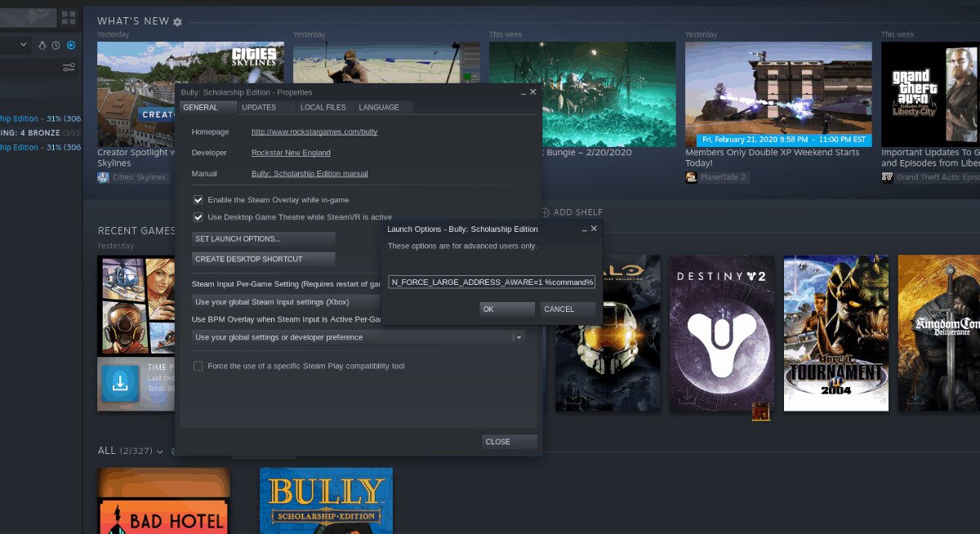Uncheck Use Desktop Game Theatre while SteamVR is active
This screenshot has height=534, width=980.
(198, 216)
